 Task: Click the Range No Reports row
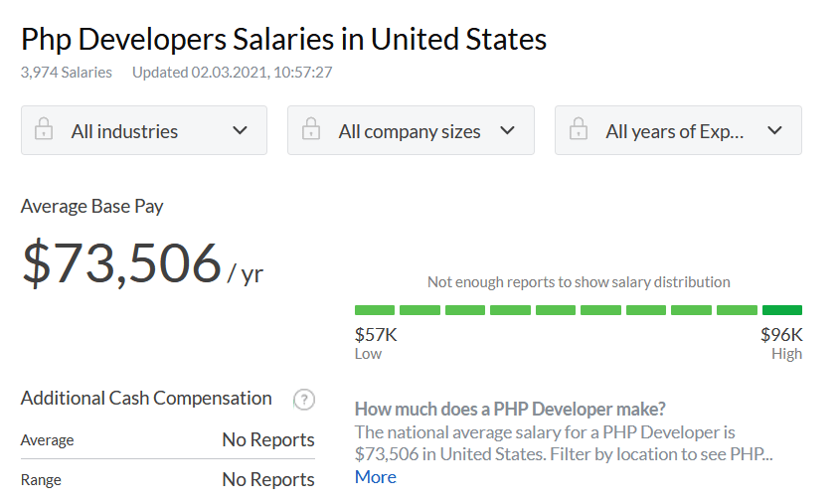167,479
